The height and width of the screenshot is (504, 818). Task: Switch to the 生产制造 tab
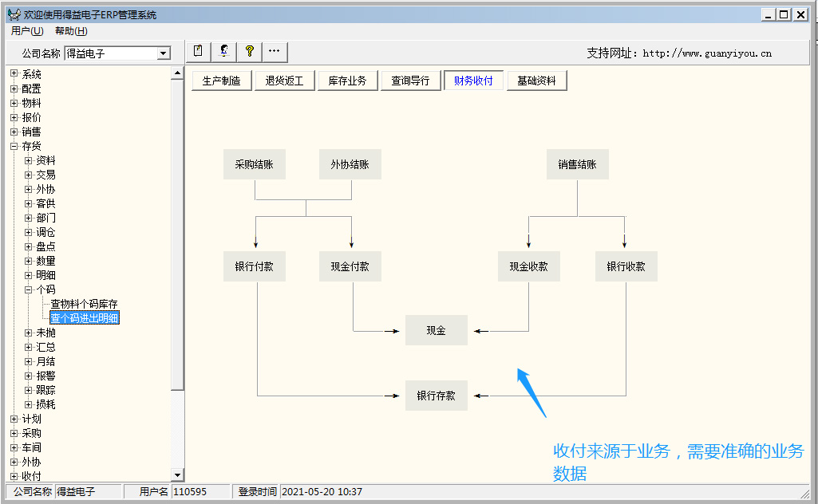pyautogui.click(x=221, y=81)
